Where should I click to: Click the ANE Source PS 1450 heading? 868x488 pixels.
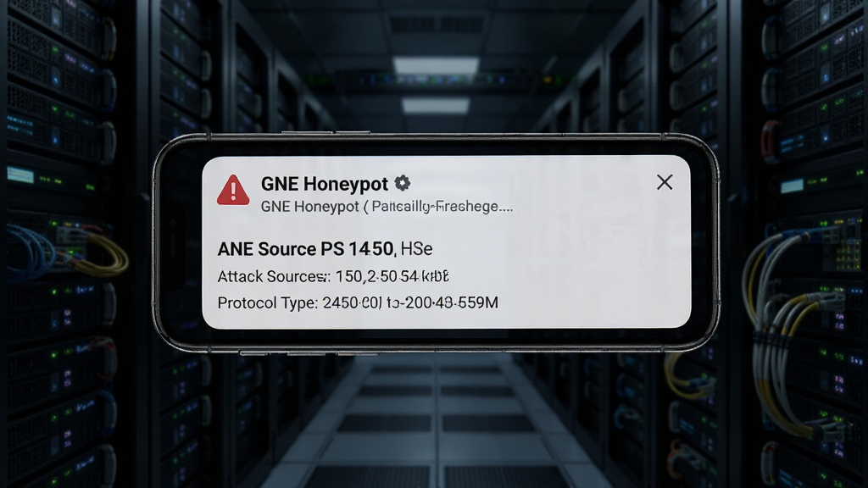325,249
